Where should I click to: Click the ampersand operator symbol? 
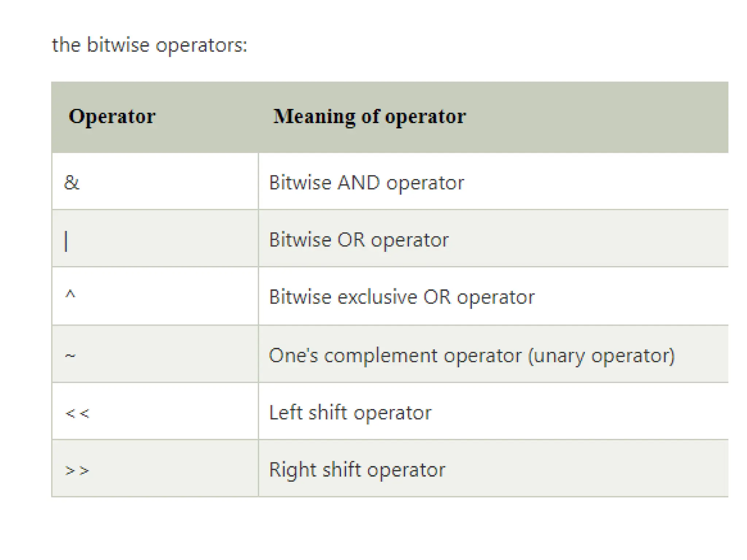click(71, 182)
